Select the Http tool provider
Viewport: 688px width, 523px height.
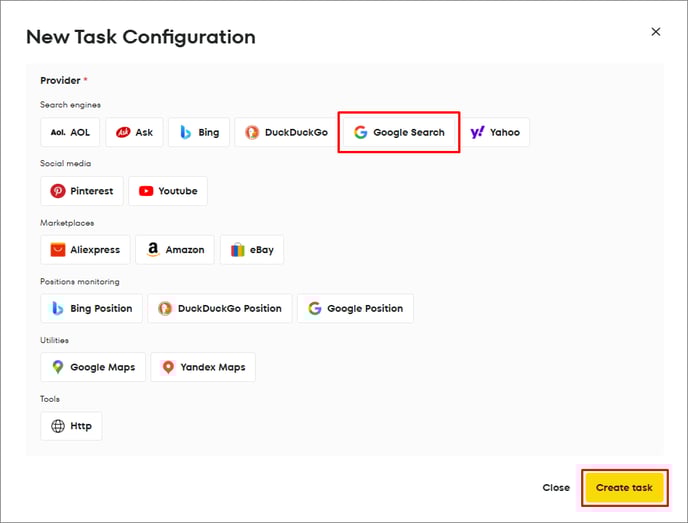(x=71, y=426)
